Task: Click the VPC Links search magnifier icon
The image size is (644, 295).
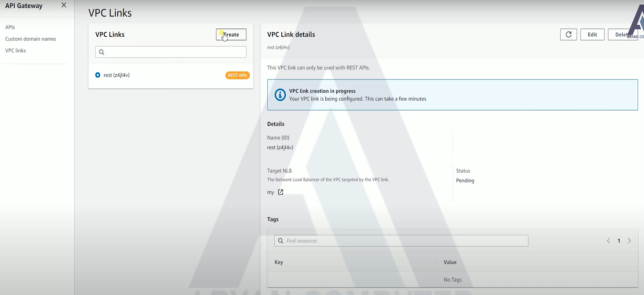Action: 102,52
